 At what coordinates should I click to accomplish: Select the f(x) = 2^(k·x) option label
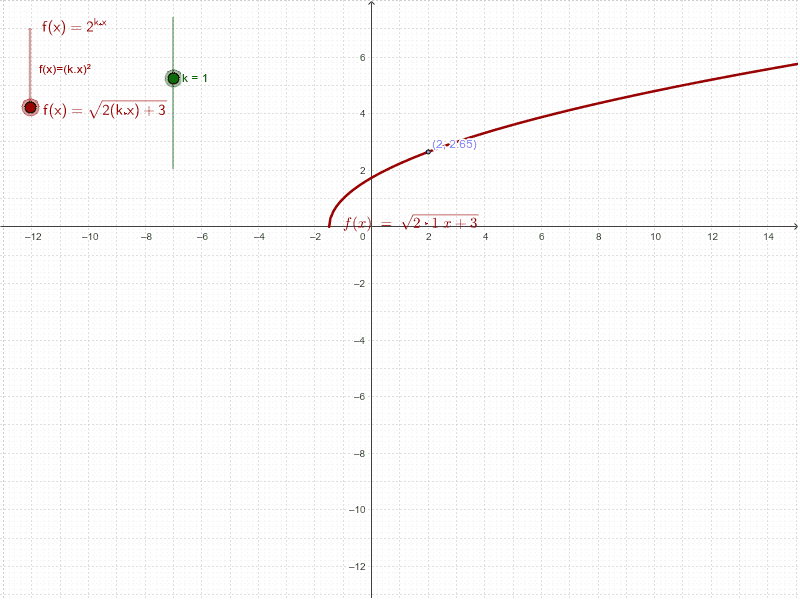click(74, 27)
